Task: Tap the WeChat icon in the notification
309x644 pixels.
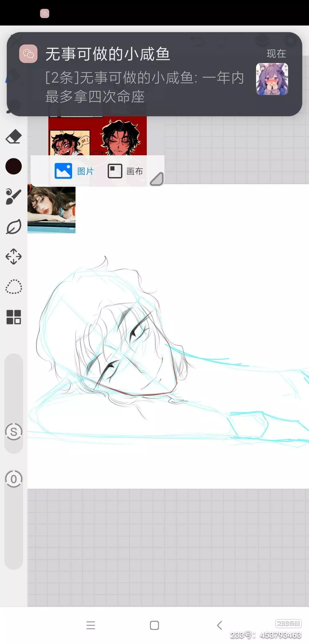Action: (x=28, y=54)
